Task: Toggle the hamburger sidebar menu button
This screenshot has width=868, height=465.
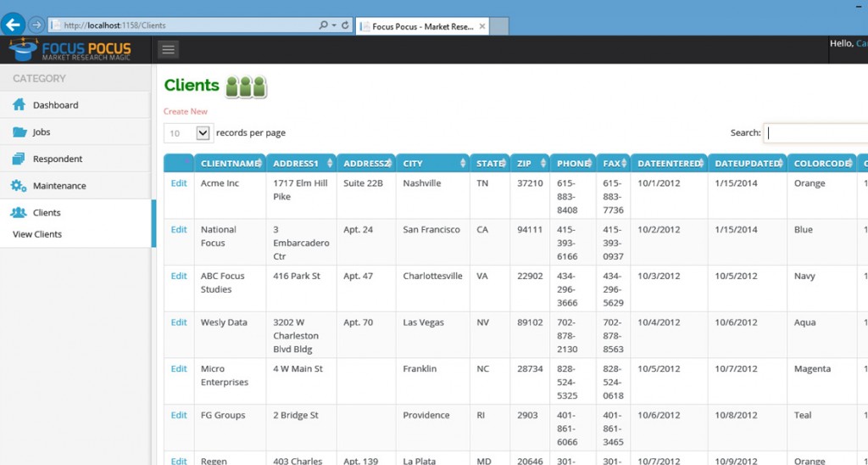Action: pyautogui.click(x=169, y=50)
